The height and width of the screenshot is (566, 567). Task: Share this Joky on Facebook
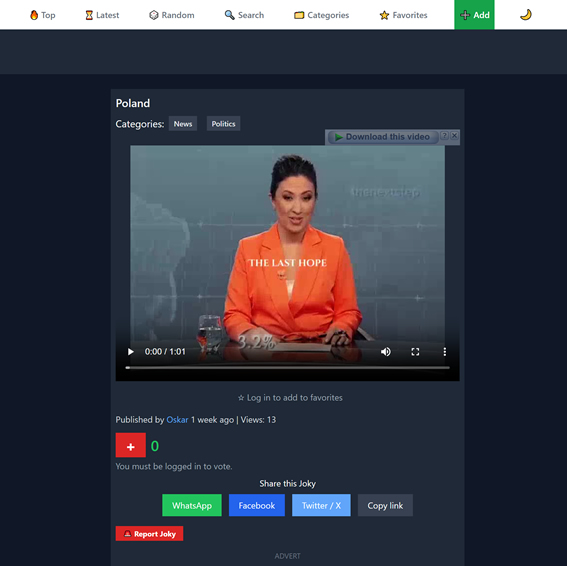tap(257, 505)
